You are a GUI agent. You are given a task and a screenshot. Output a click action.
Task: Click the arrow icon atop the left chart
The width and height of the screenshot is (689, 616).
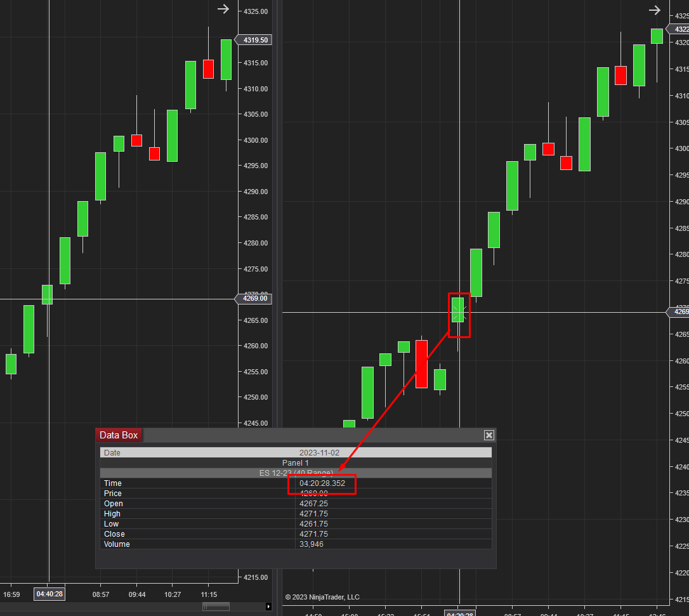click(x=223, y=9)
